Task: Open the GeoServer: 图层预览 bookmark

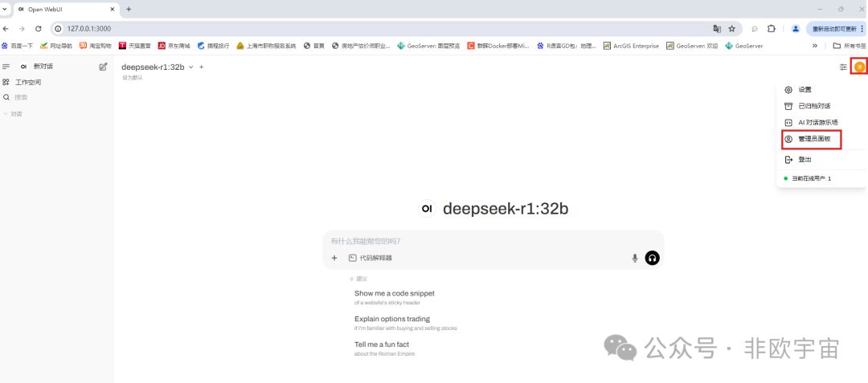Action: pyautogui.click(x=428, y=46)
